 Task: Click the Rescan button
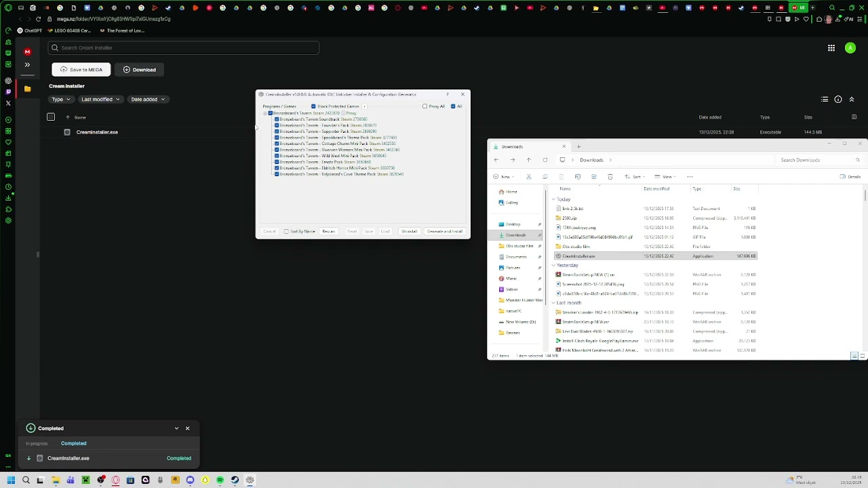pos(328,232)
